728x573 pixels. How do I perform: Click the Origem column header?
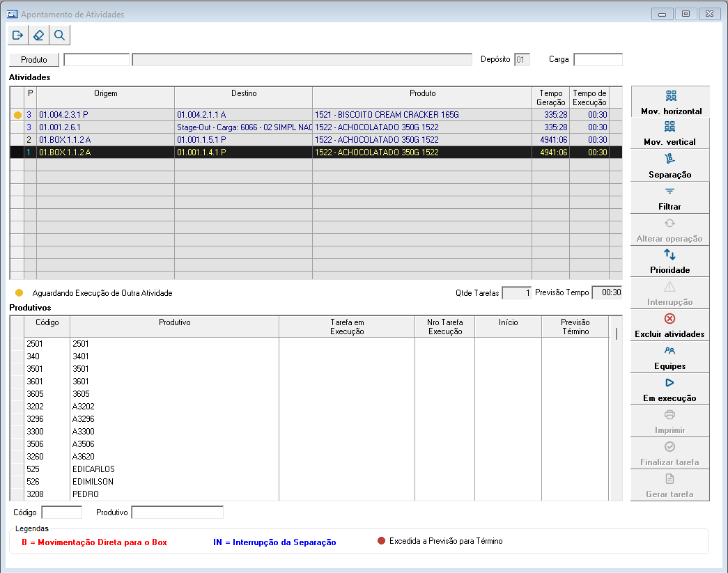(x=106, y=97)
